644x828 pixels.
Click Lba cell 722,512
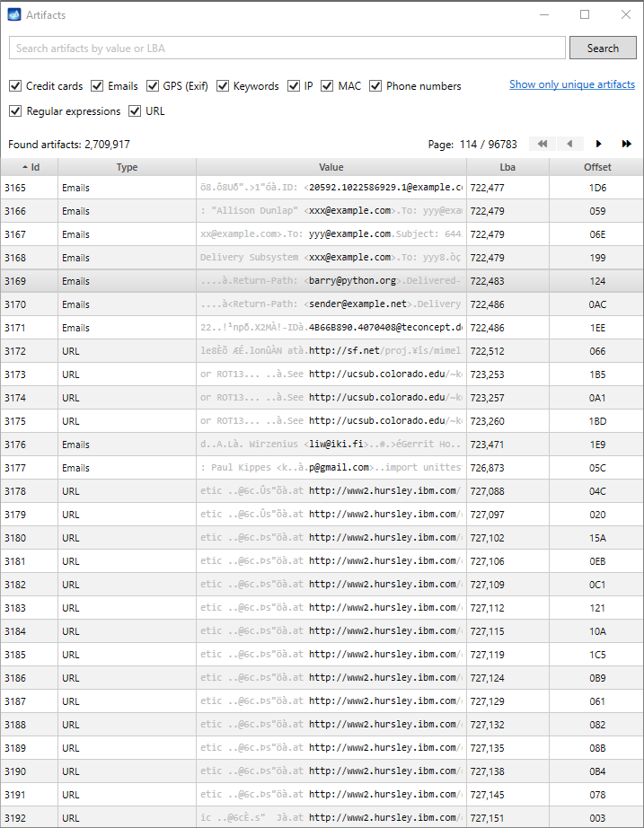507,350
